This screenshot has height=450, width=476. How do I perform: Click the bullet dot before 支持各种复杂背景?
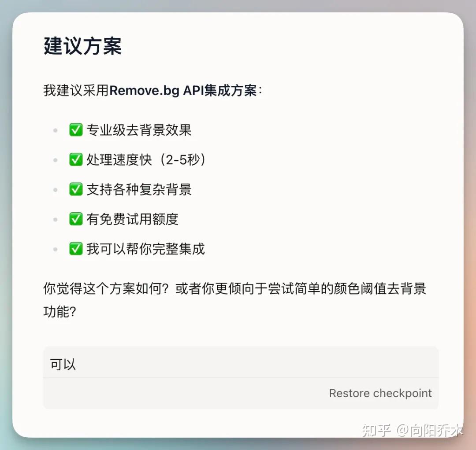(x=55, y=189)
